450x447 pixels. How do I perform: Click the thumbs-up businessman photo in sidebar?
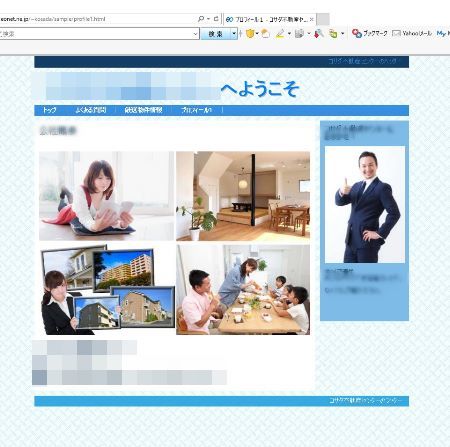point(365,204)
